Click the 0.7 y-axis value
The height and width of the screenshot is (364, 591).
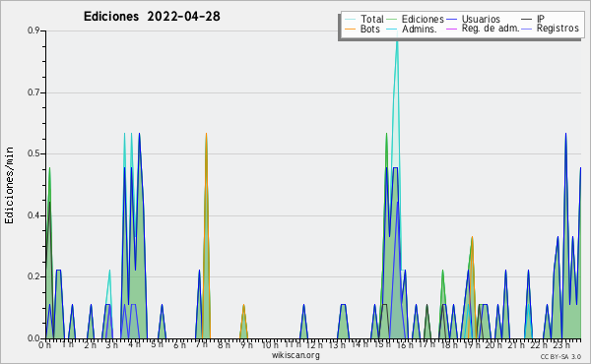click(x=33, y=92)
